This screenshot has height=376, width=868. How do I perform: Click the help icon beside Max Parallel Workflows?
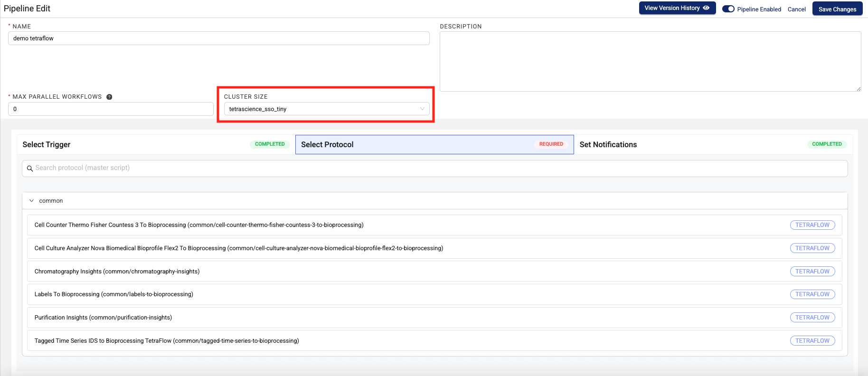pos(109,97)
